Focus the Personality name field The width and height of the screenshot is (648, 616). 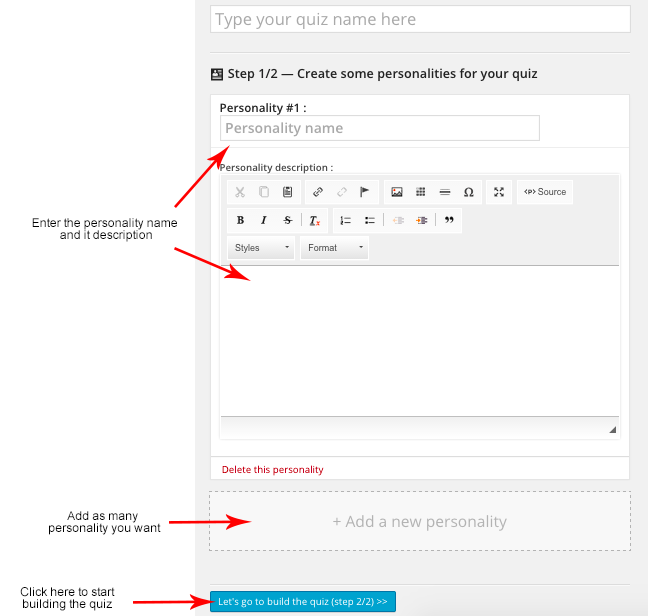[380, 128]
